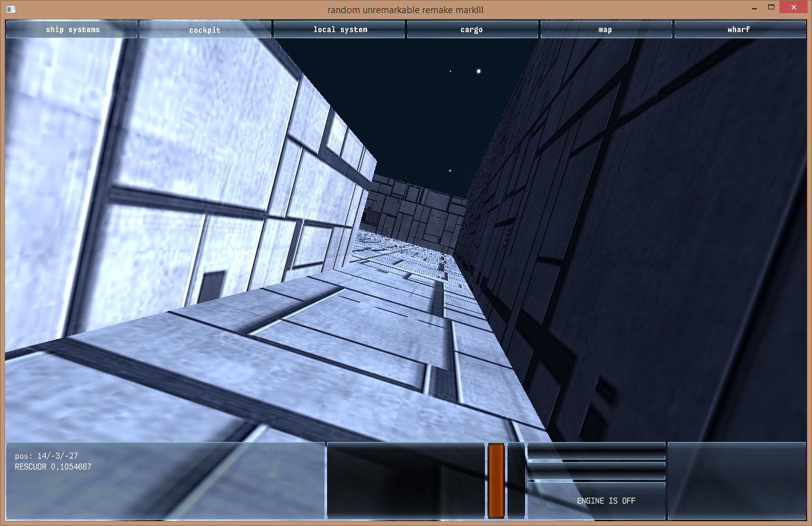
Task: Switch to the cockpit view tab
Action: (205, 29)
